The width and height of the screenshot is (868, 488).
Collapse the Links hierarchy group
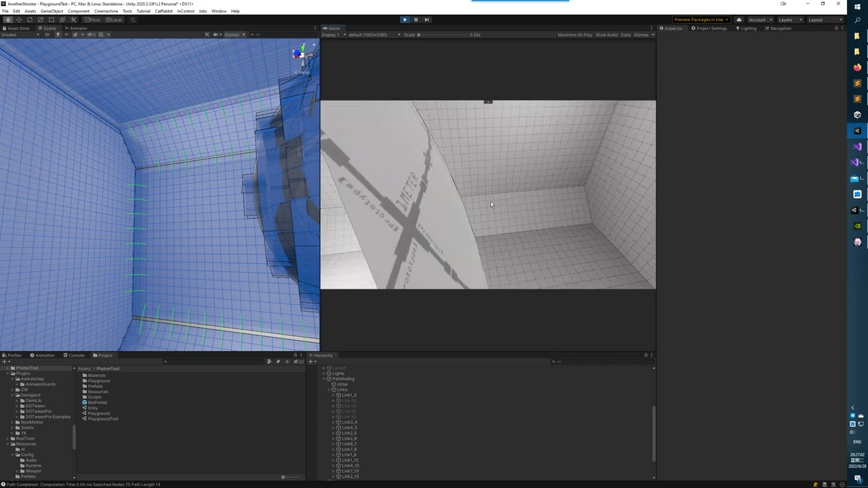(x=329, y=390)
